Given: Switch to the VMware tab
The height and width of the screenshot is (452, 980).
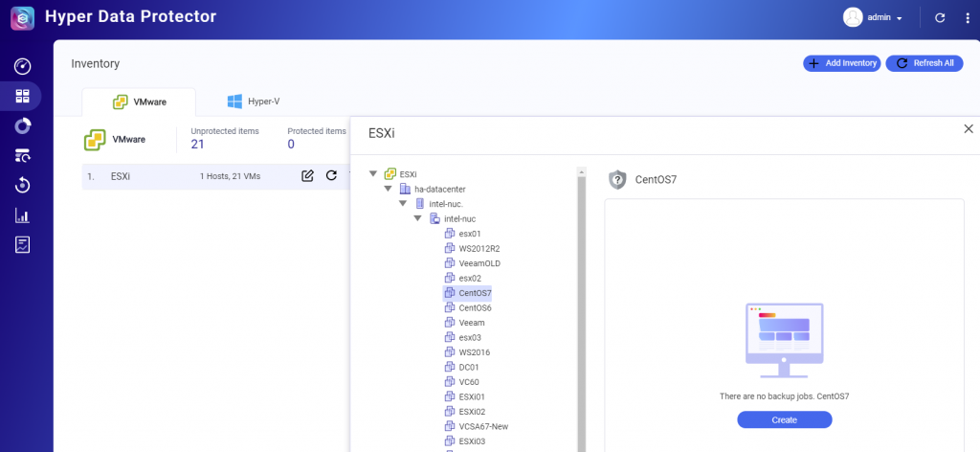Looking at the screenshot, I should (139, 102).
